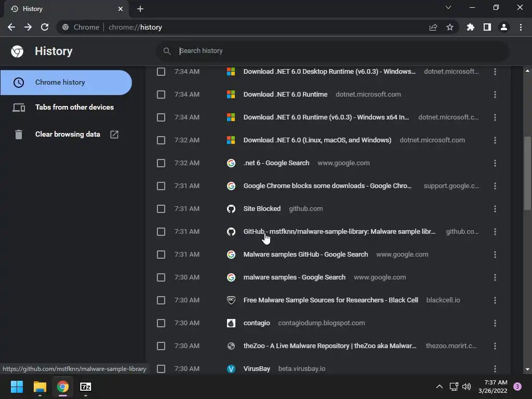Open 7-Zip from the taskbar

(86, 387)
